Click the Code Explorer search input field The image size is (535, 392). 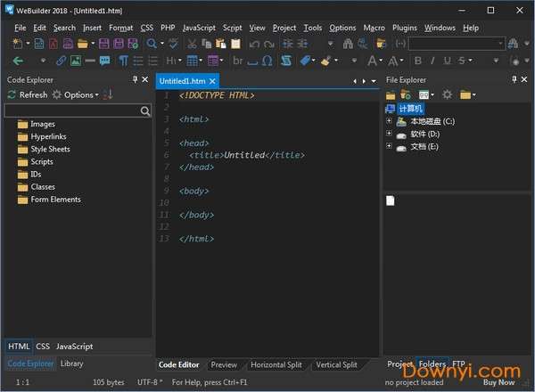pos(71,111)
